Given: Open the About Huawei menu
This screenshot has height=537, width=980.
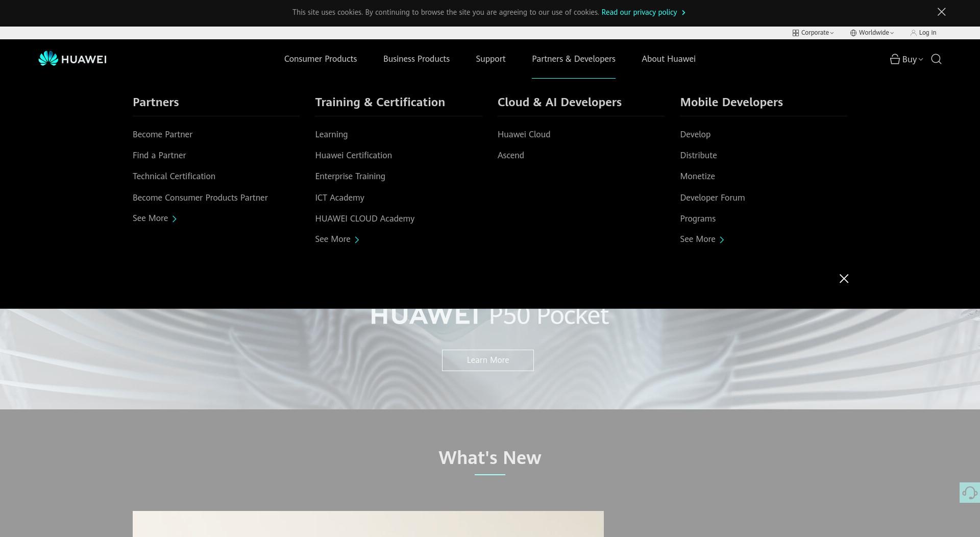Looking at the screenshot, I should click(669, 59).
